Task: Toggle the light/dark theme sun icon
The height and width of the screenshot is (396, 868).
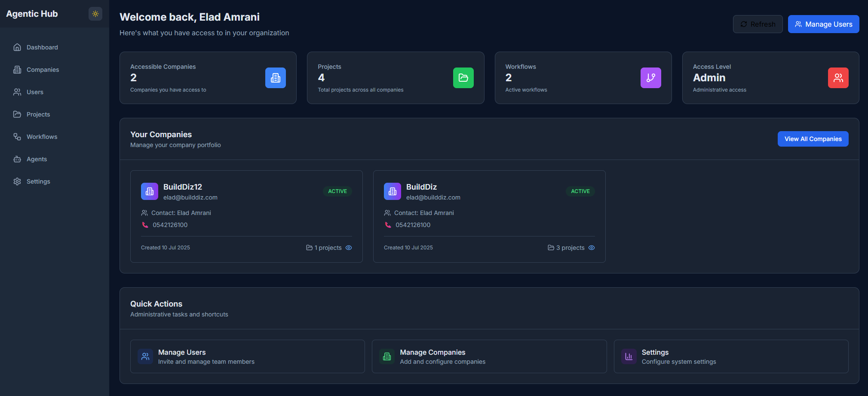Action: click(x=95, y=14)
